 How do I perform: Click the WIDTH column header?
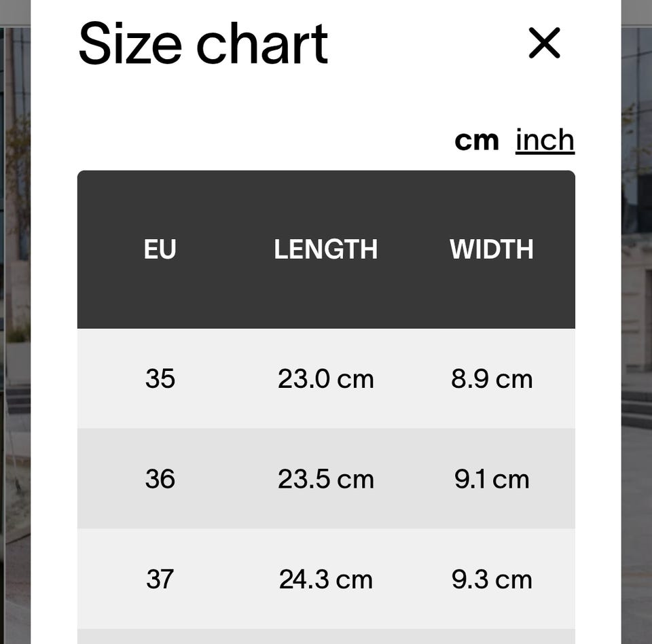coord(491,250)
